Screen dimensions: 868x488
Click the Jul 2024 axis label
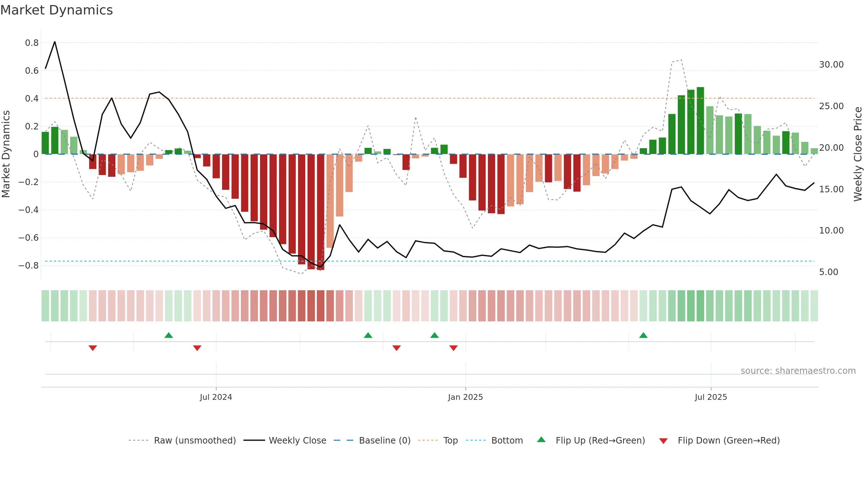click(x=216, y=397)
